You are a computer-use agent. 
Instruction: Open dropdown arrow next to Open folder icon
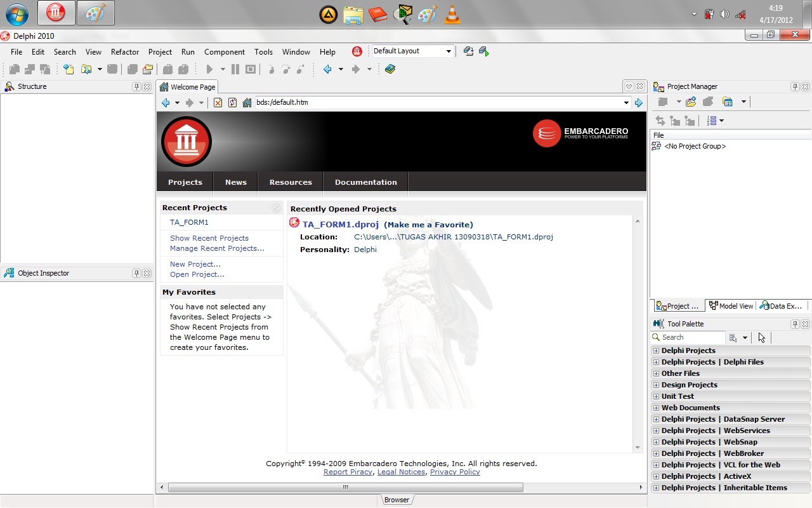100,69
